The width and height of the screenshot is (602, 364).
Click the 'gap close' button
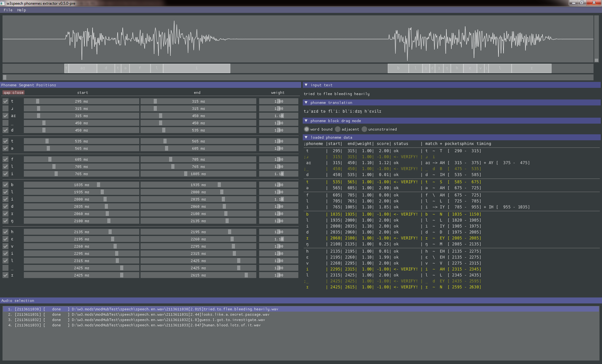13,93
